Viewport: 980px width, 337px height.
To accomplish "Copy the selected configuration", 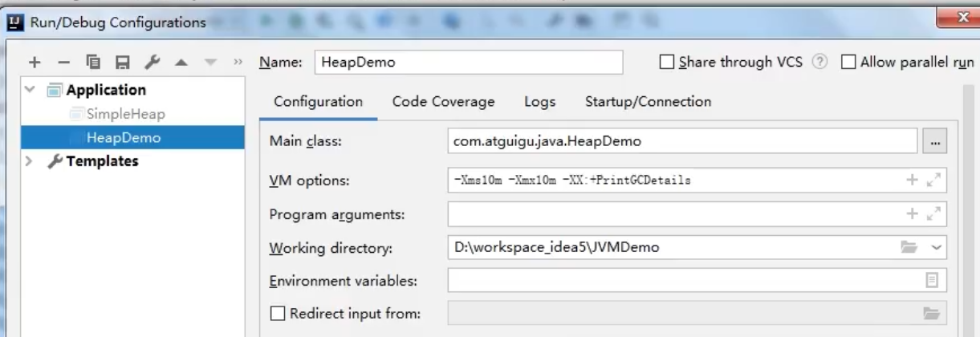I will point(93,63).
